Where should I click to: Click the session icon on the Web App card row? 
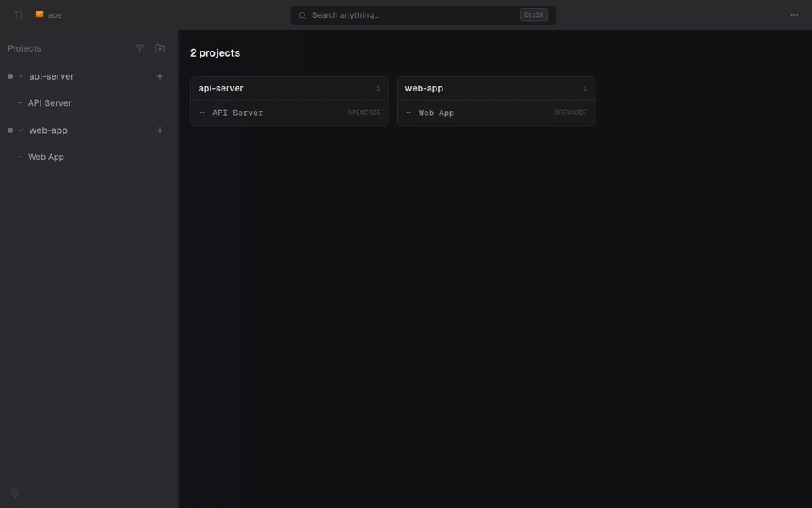tap(408, 112)
